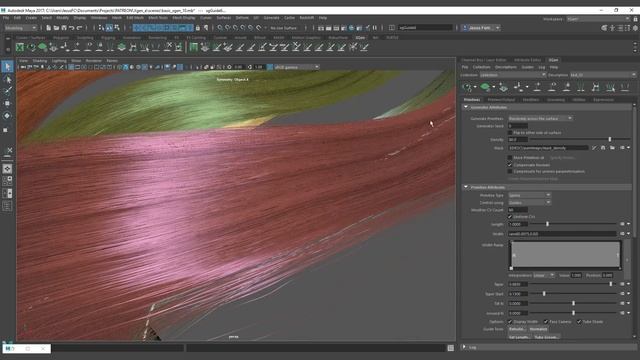Click the save map icon beside Mask

pyautogui.click(x=603, y=148)
